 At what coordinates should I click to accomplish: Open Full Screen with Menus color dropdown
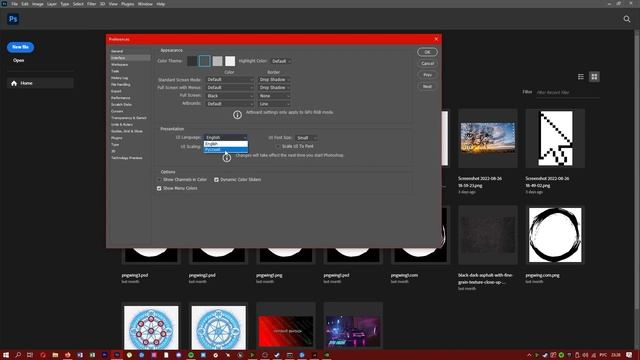229,88
